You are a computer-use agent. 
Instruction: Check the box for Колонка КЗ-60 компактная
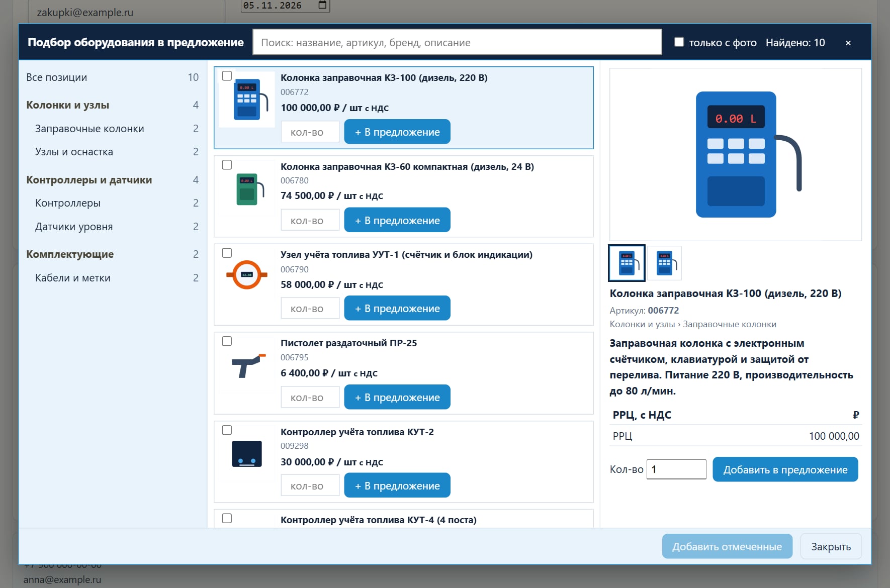coord(227,165)
